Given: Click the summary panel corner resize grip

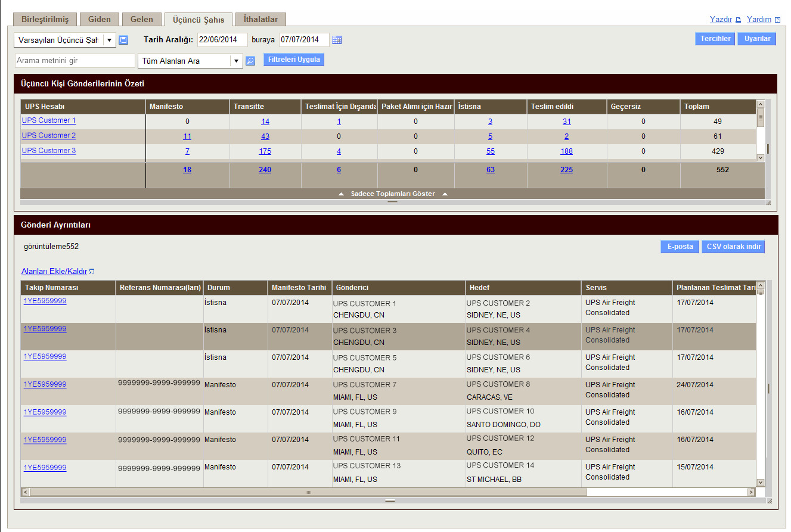Looking at the screenshot, I should tap(768, 203).
